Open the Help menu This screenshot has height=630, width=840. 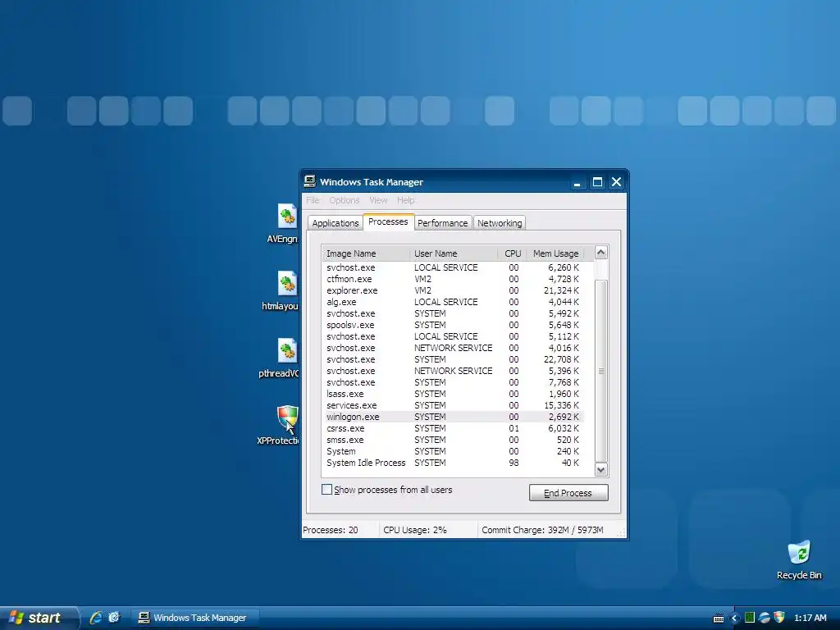[406, 200]
